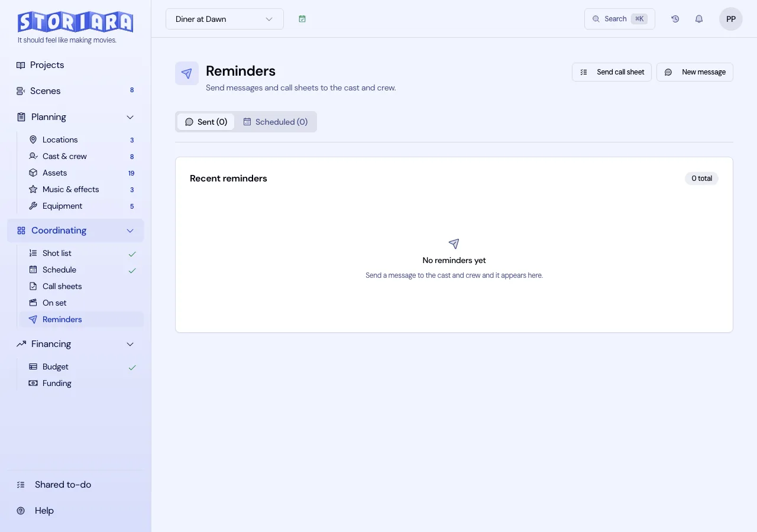Open the PP user avatar
This screenshot has height=532, width=757.
point(731,19)
